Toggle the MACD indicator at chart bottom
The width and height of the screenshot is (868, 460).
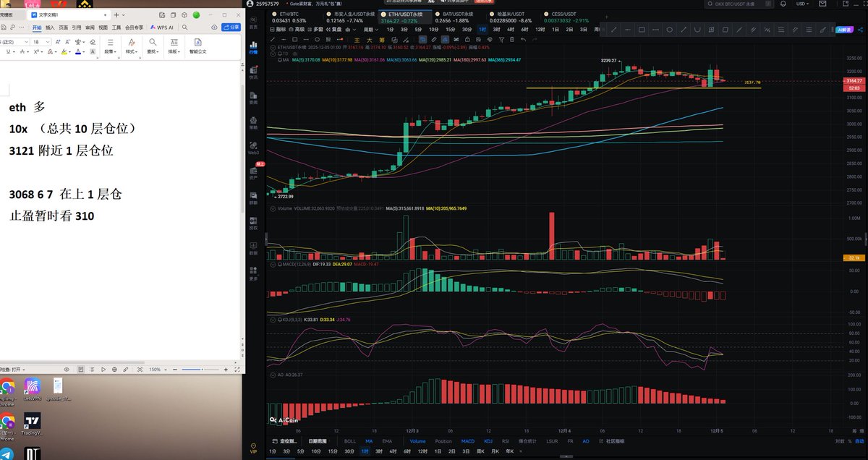pos(467,440)
